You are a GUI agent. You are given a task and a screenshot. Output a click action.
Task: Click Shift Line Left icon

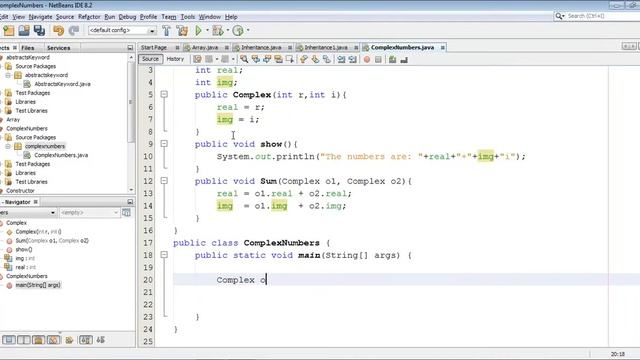[x=341, y=60]
